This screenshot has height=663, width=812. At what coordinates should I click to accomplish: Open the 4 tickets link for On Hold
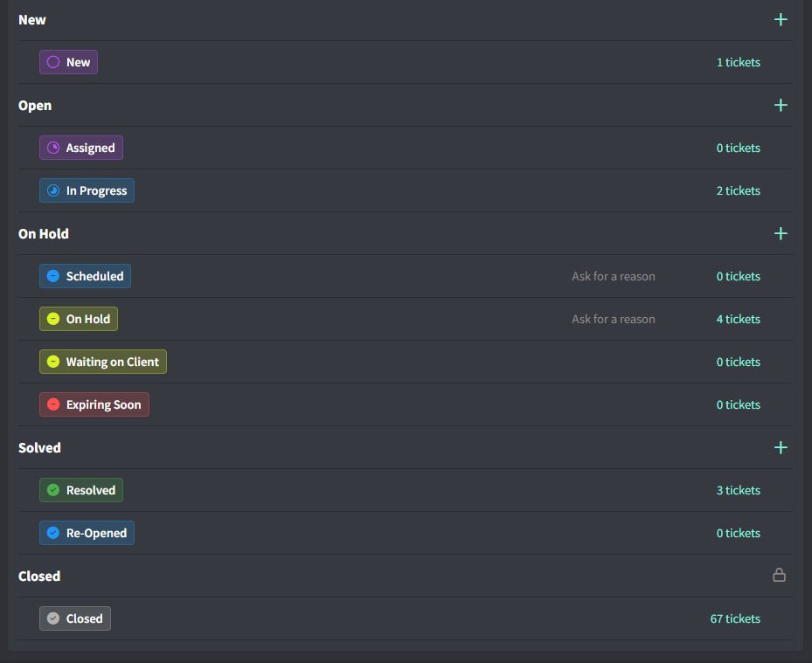tap(738, 319)
